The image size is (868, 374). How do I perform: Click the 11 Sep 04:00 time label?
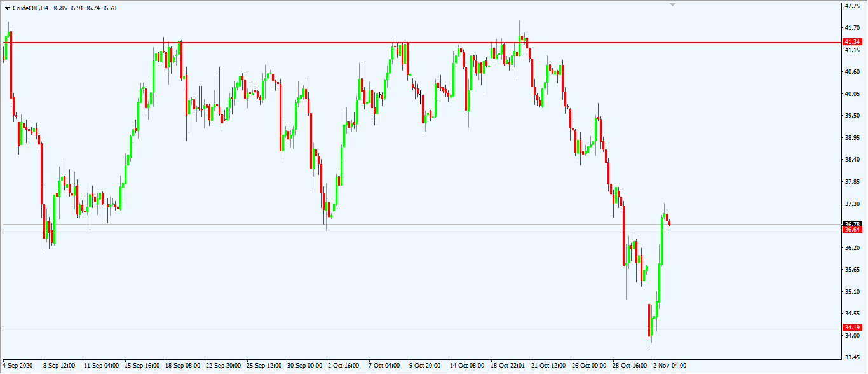tap(101, 366)
